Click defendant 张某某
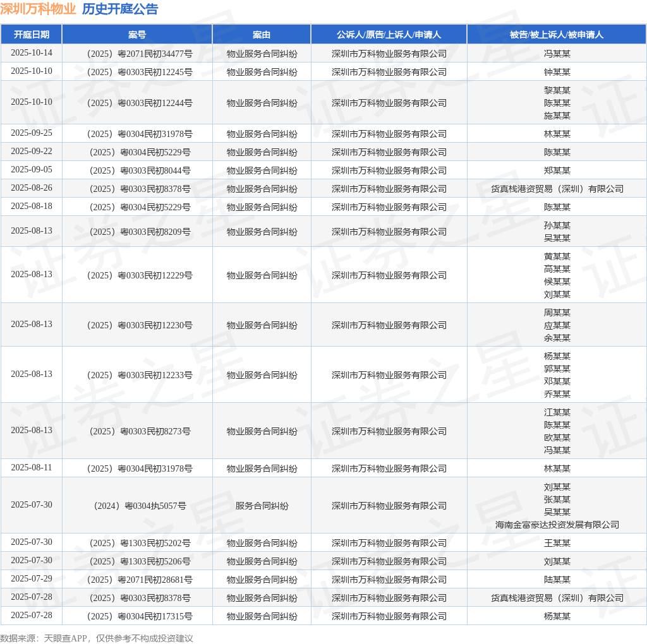 pyautogui.click(x=557, y=499)
